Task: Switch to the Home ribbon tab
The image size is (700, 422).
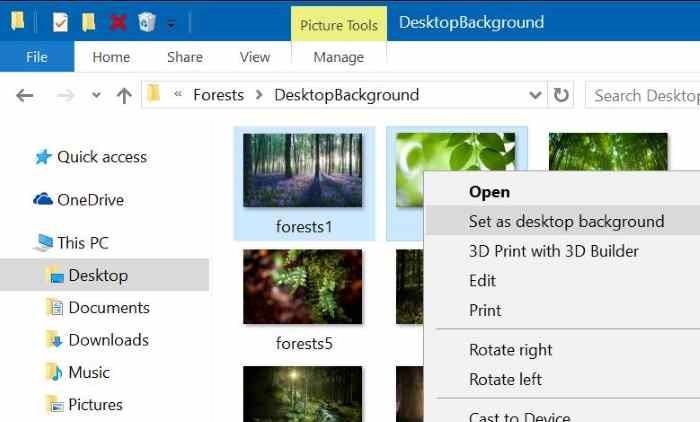Action: coord(111,57)
